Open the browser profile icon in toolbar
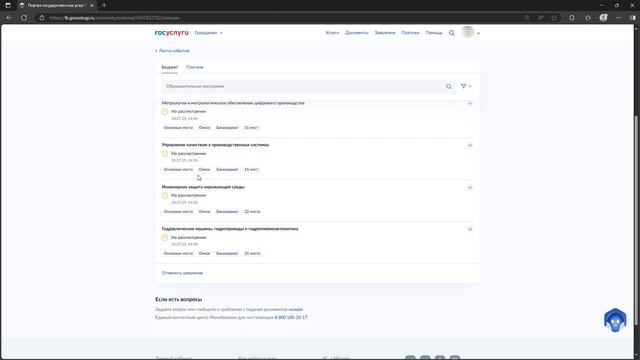 tap(603, 18)
